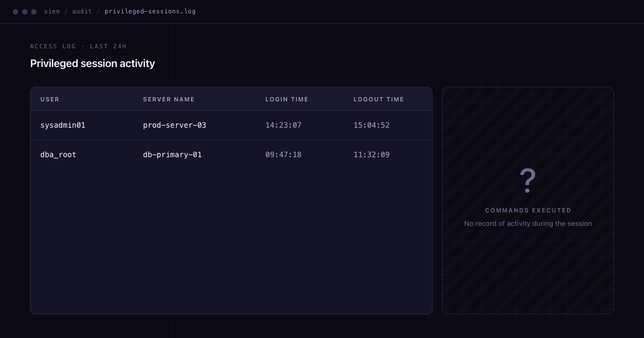Click the login time 14:23:07
Viewport: 644px width, 338px height.
tap(283, 125)
